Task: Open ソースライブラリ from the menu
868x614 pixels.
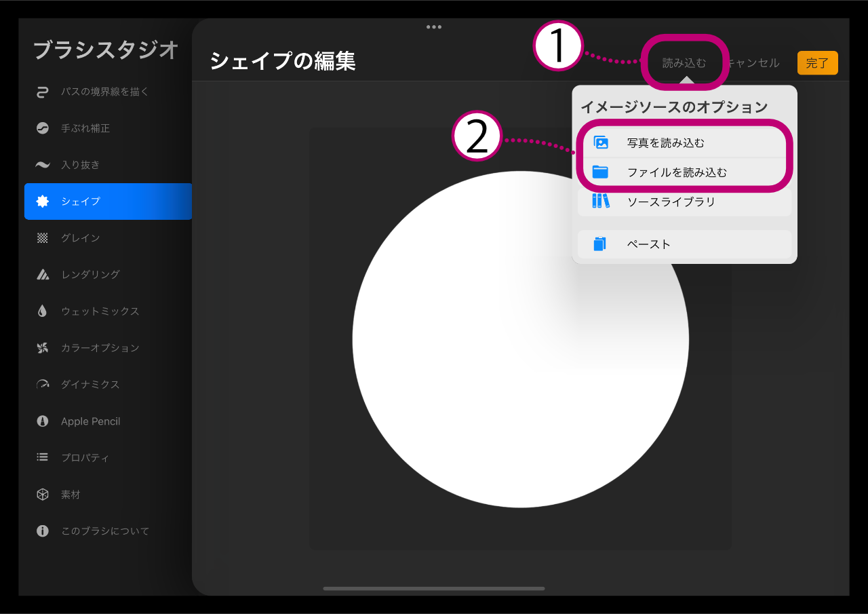Action: click(x=684, y=202)
